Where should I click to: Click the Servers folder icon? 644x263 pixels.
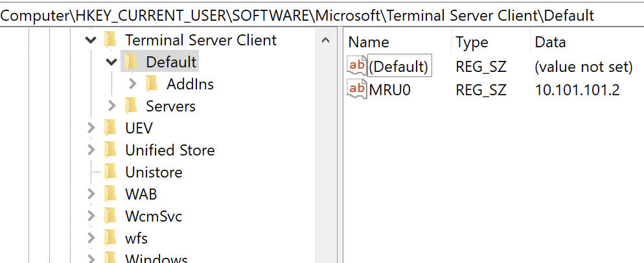[x=131, y=106]
